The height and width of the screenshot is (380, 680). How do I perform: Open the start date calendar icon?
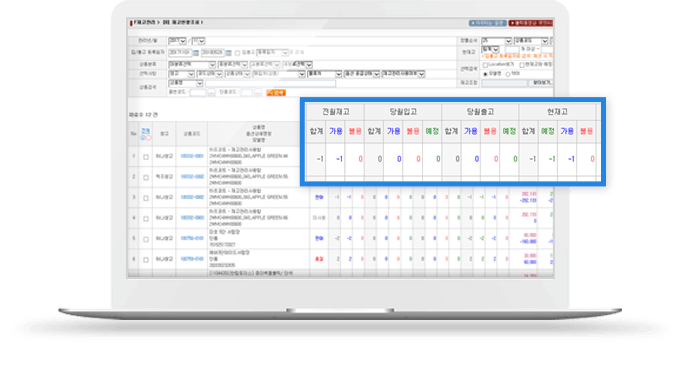point(196,53)
